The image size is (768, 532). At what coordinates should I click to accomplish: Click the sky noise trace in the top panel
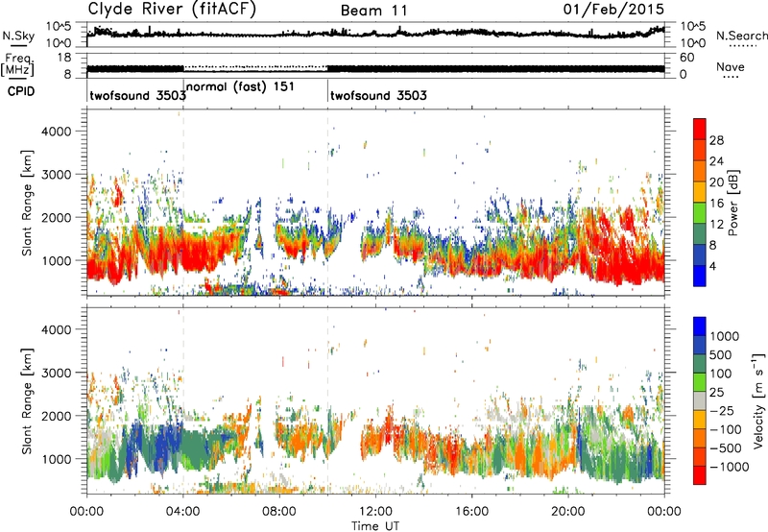click(375, 34)
